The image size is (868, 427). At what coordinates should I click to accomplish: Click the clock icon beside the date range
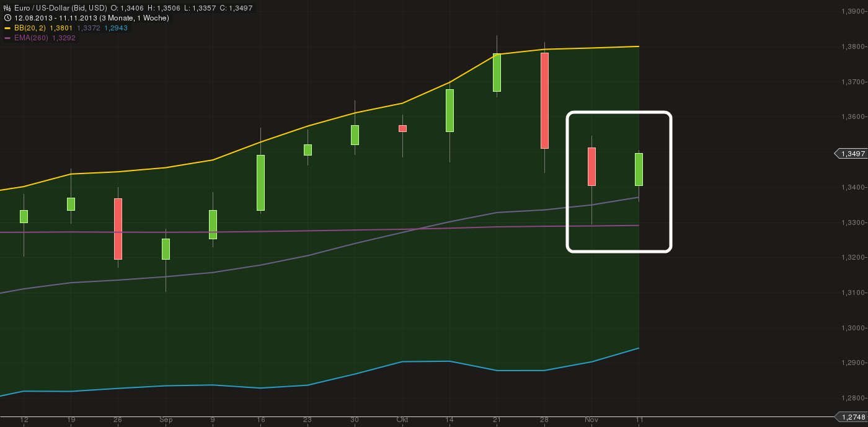click(7, 17)
